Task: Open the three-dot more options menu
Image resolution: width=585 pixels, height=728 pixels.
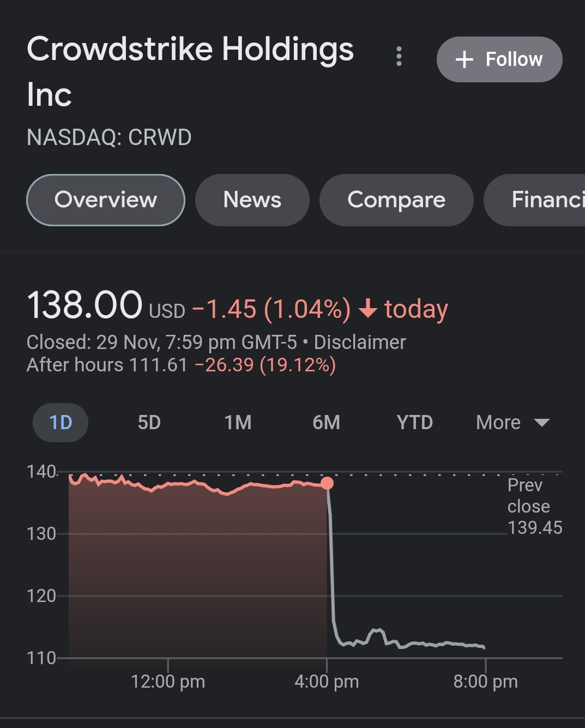Action: pyautogui.click(x=399, y=56)
